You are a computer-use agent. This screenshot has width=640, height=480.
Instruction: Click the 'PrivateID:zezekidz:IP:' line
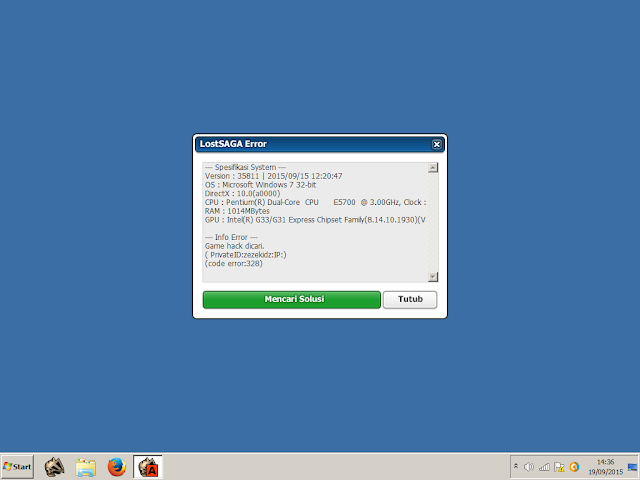(246, 255)
